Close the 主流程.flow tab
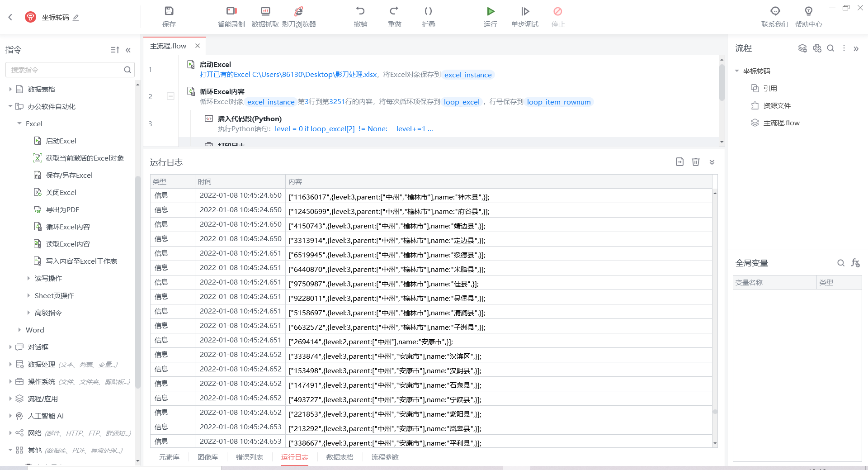The width and height of the screenshot is (868, 470). (198, 46)
